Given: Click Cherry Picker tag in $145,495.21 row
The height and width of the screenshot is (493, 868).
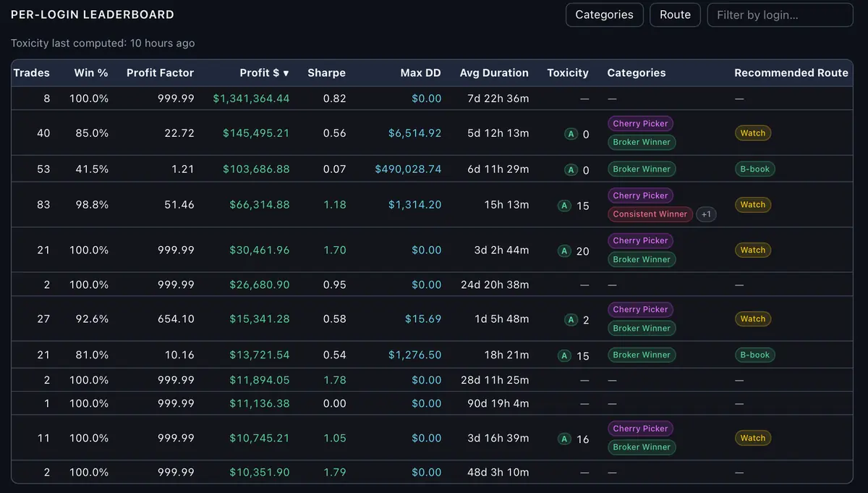Looking at the screenshot, I should pyautogui.click(x=641, y=124).
